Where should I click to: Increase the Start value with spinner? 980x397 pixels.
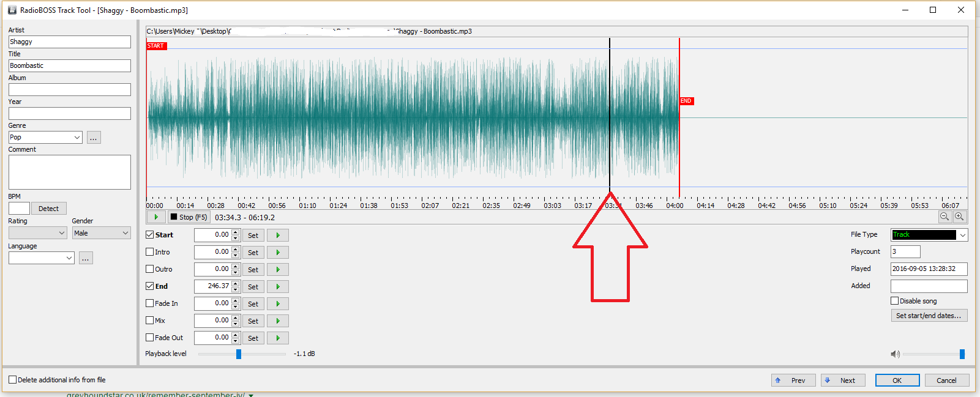[x=236, y=232]
